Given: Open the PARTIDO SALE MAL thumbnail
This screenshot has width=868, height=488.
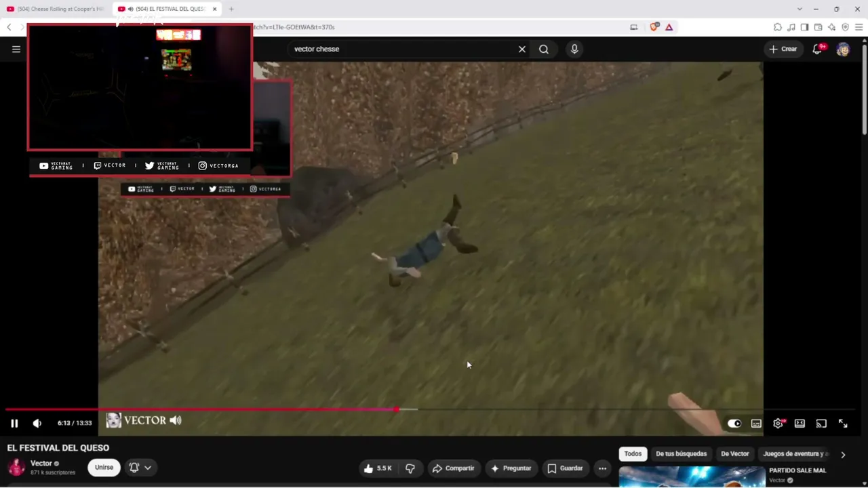Looking at the screenshot, I should tap(692, 477).
